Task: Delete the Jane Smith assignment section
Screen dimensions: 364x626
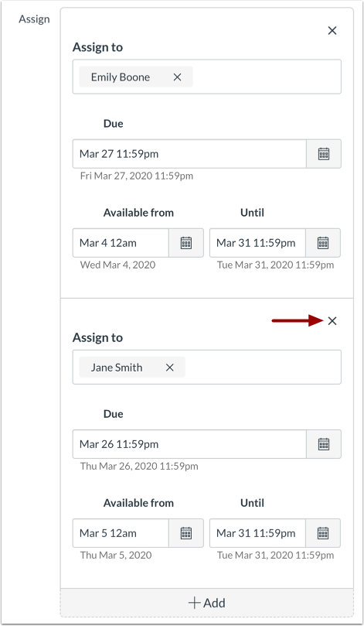Action: (x=332, y=321)
